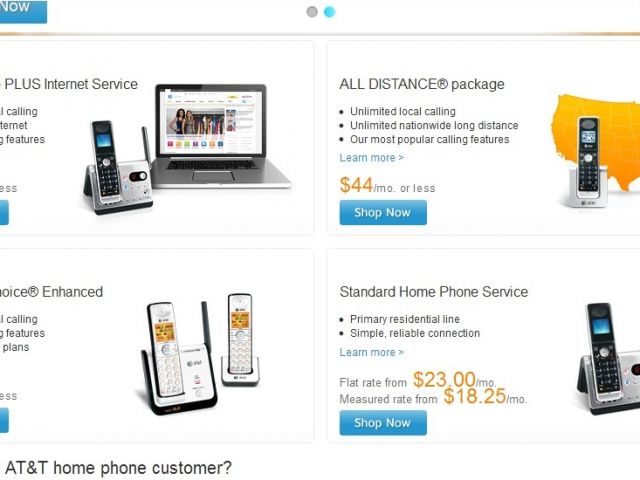The width and height of the screenshot is (640, 480).
Task: Follow "Learn more" under Standard Home Phone
Action: 371,352
